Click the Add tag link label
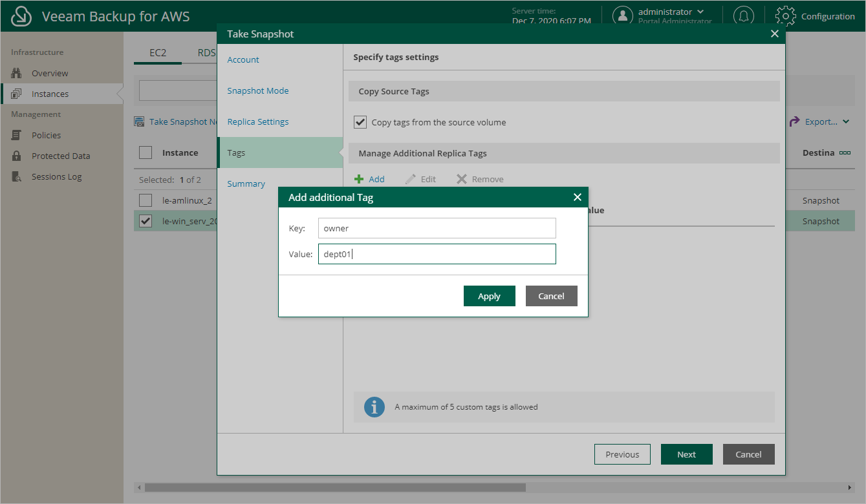 tap(376, 179)
